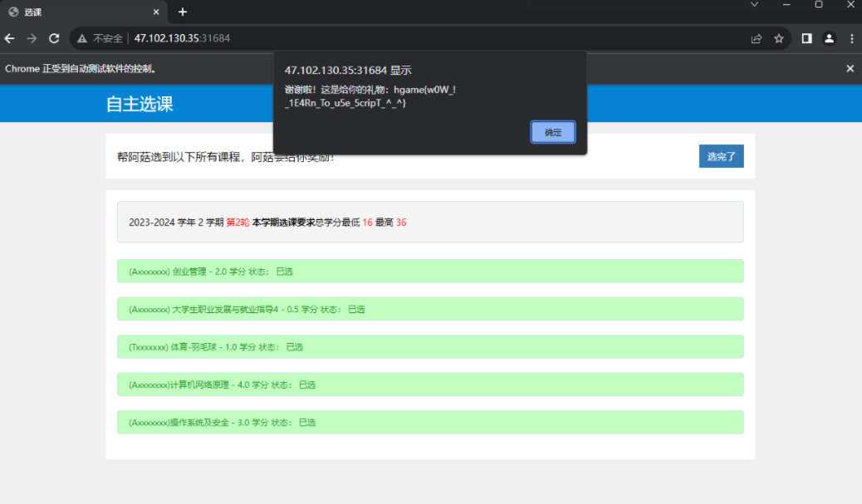Click the forward navigation arrow
Image resolution: width=862 pixels, height=504 pixels.
[32, 38]
